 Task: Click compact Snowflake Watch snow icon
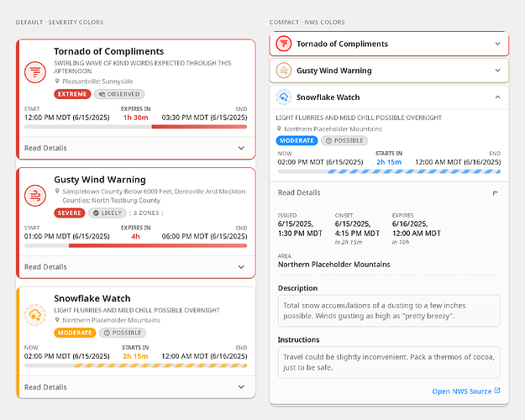(284, 97)
